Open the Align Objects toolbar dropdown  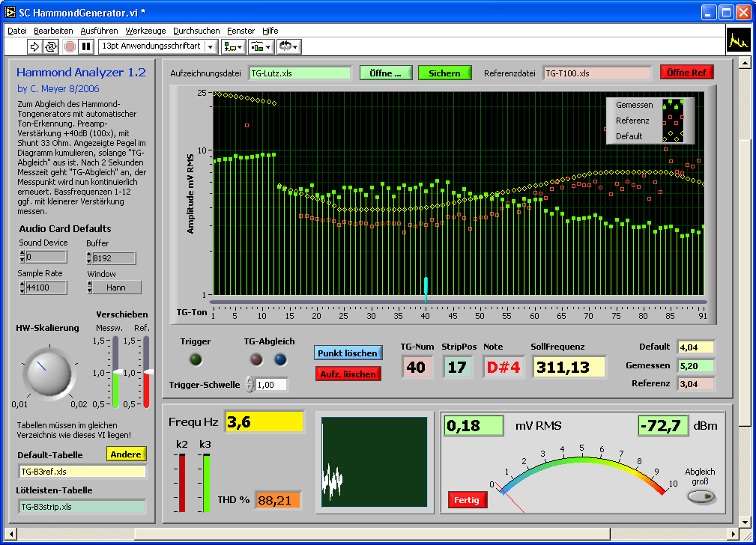[234, 46]
